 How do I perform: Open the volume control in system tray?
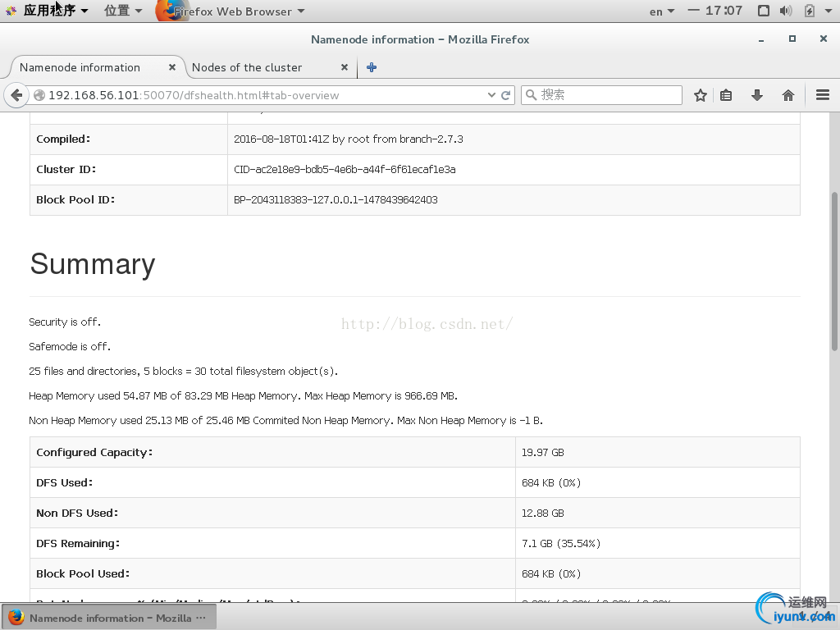(x=786, y=11)
